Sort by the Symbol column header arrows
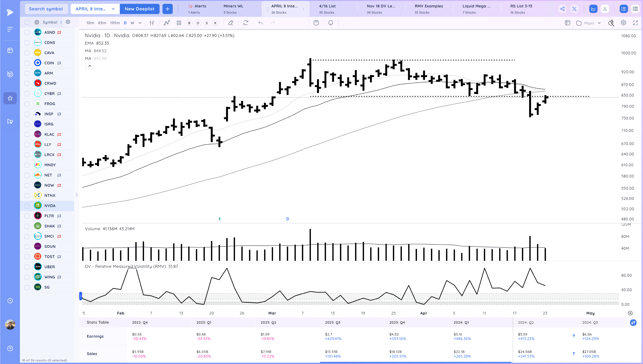The image size is (643, 364). 61,22
